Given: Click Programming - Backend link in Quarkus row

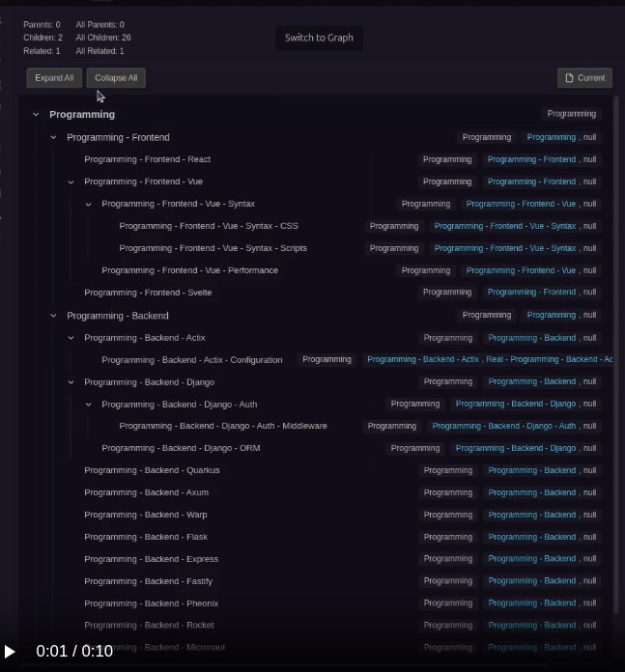Looking at the screenshot, I should [532, 470].
